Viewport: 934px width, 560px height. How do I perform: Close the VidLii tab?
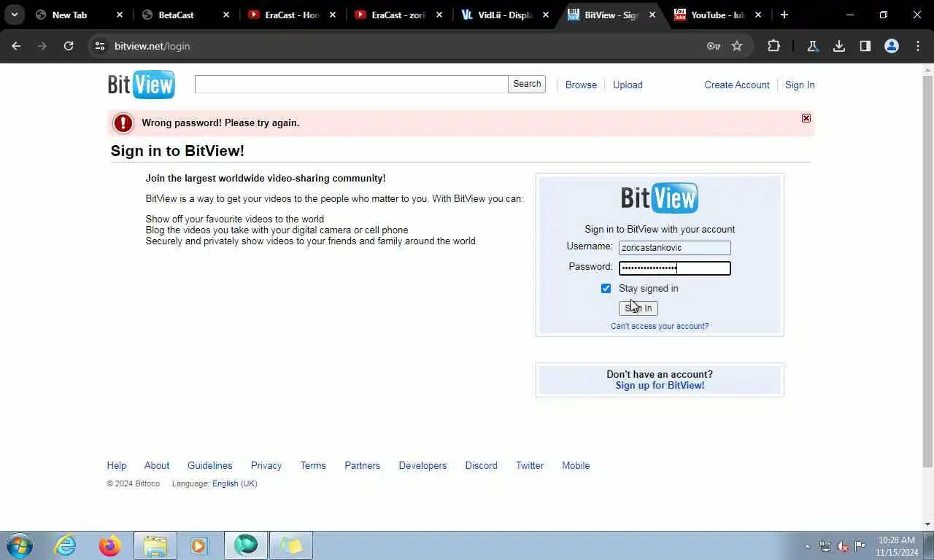(546, 15)
